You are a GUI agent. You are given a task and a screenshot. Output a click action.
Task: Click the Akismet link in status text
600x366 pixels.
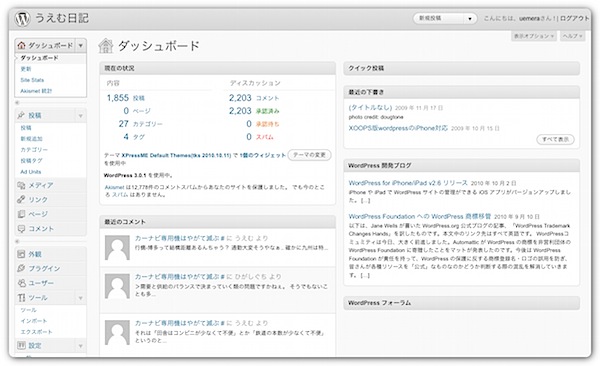pos(114,187)
